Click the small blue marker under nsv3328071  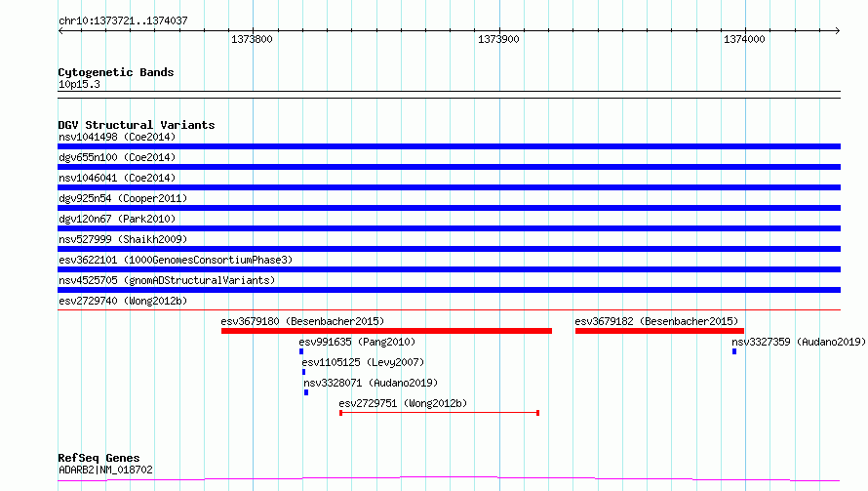pos(306,392)
